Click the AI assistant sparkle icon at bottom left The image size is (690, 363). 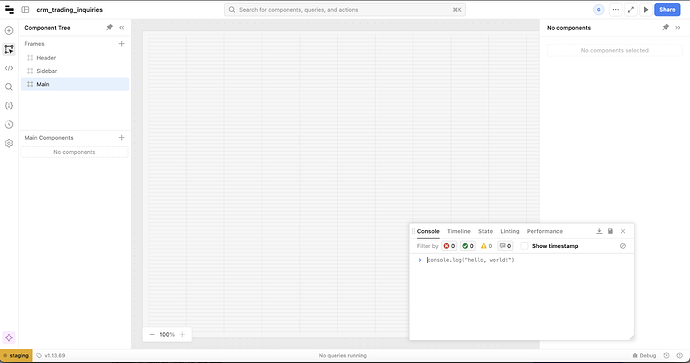(x=9, y=337)
